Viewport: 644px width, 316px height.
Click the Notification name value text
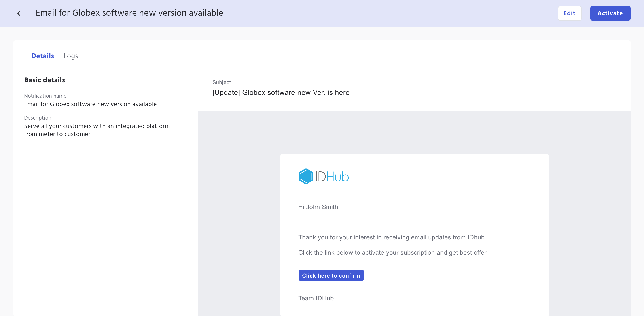pyautogui.click(x=90, y=104)
